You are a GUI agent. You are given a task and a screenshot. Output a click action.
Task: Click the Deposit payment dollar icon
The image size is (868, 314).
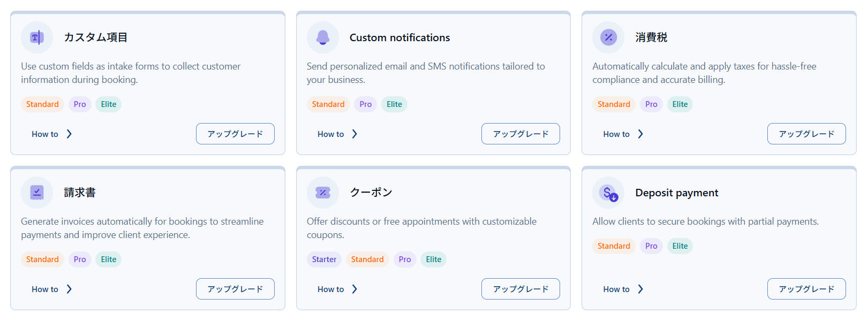tap(609, 193)
